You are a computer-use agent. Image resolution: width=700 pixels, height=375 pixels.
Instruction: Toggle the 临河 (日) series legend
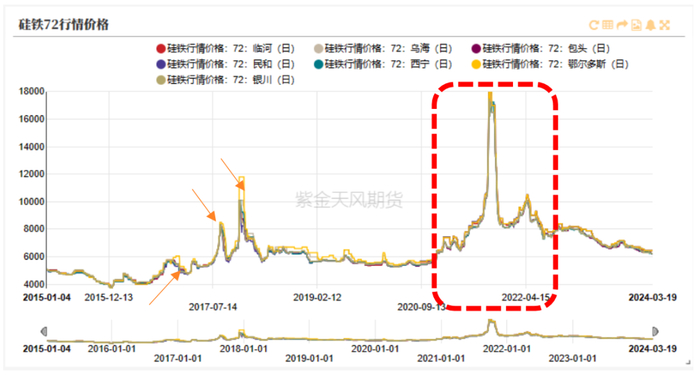(x=225, y=49)
